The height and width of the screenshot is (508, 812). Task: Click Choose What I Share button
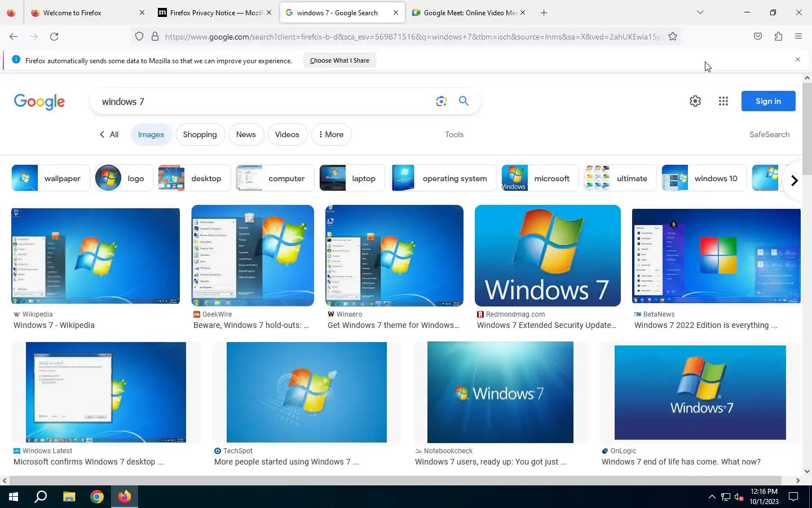[x=339, y=60]
